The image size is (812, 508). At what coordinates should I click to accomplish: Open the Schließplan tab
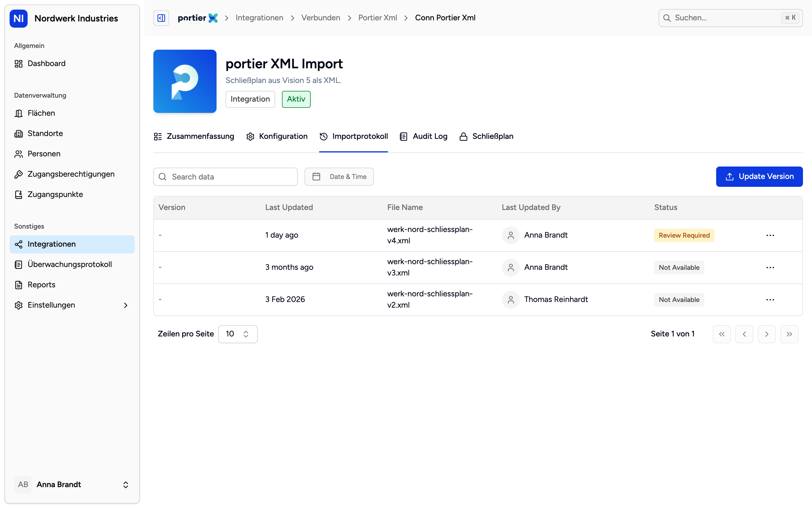[486, 136]
